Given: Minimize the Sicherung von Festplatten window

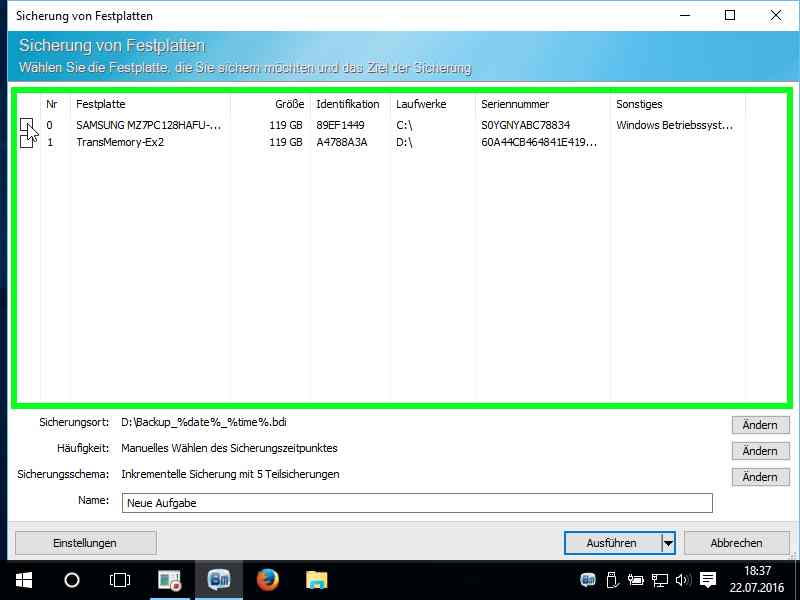Looking at the screenshot, I should (685, 16).
